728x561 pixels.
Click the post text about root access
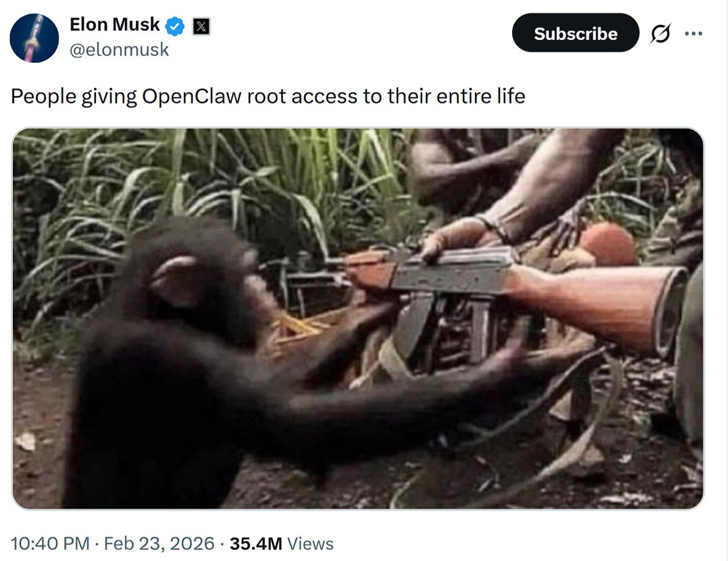[x=268, y=97]
